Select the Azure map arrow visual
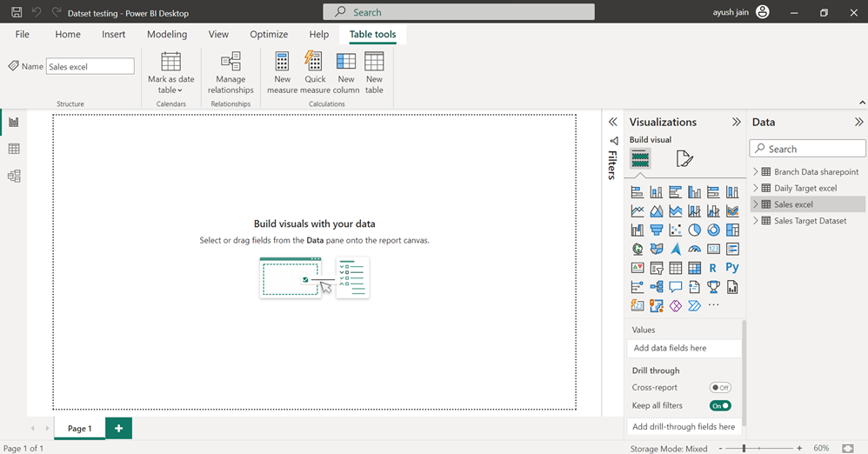Image resolution: width=868 pixels, height=454 pixels. 676,249
